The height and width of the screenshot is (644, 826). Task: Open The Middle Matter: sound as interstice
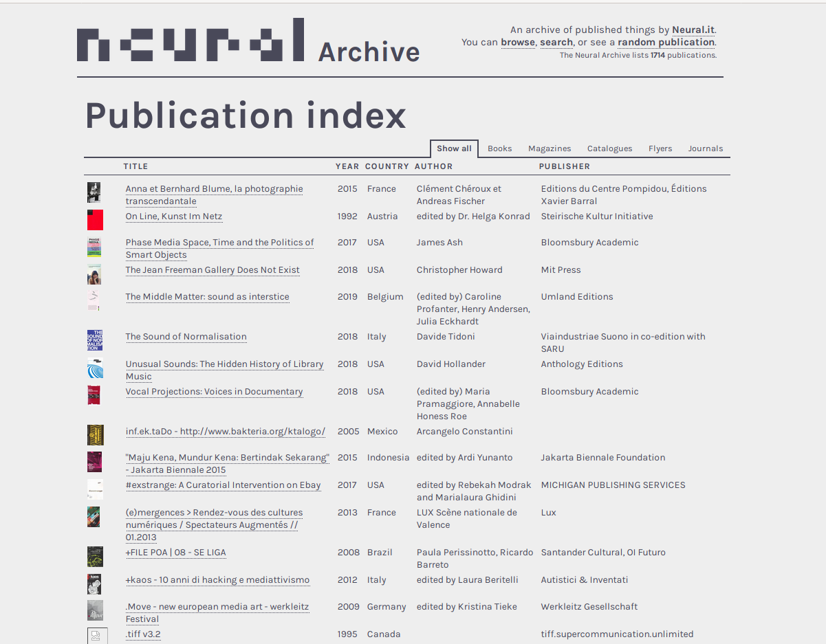(x=207, y=297)
